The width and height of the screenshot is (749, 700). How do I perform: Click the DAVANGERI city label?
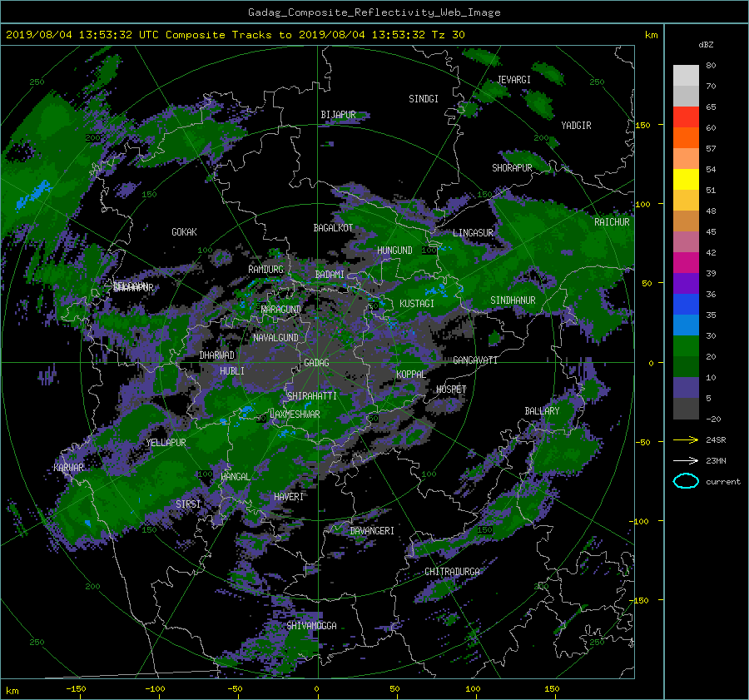(372, 531)
